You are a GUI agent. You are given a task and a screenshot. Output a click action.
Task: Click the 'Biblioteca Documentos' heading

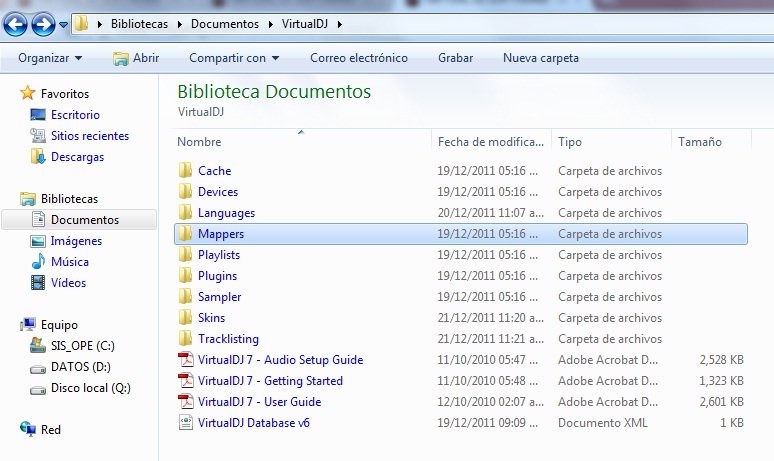[274, 92]
